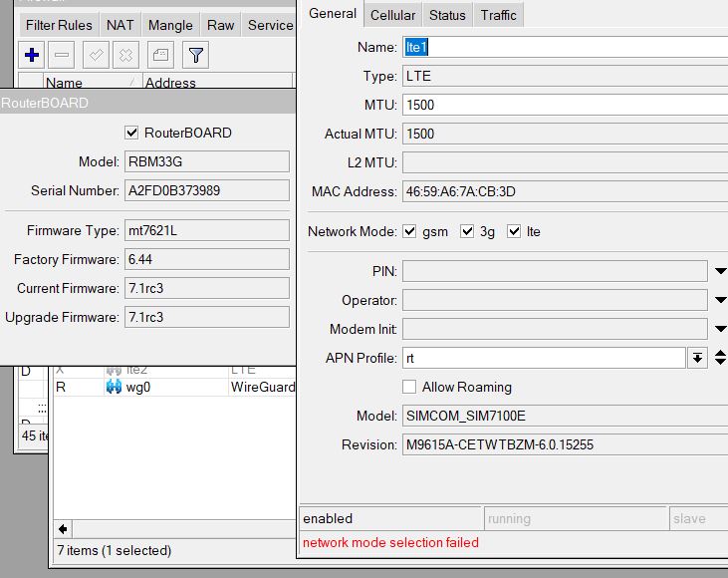Click the wg0 WireGuard interface icon
Screen dimensions: 728x578
point(114,387)
